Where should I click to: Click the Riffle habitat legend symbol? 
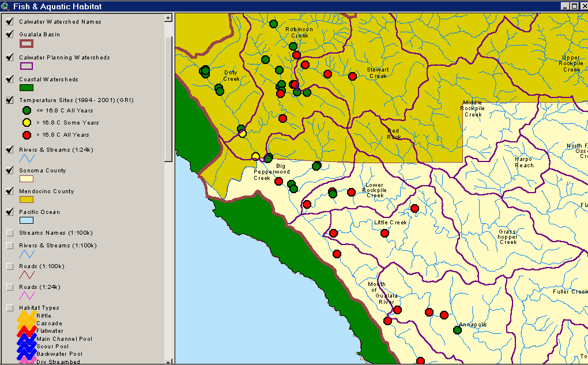[x=27, y=316]
